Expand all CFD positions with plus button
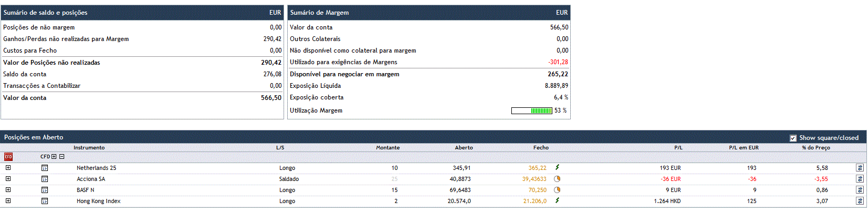Screen dimensions: 868x212 tap(54, 157)
